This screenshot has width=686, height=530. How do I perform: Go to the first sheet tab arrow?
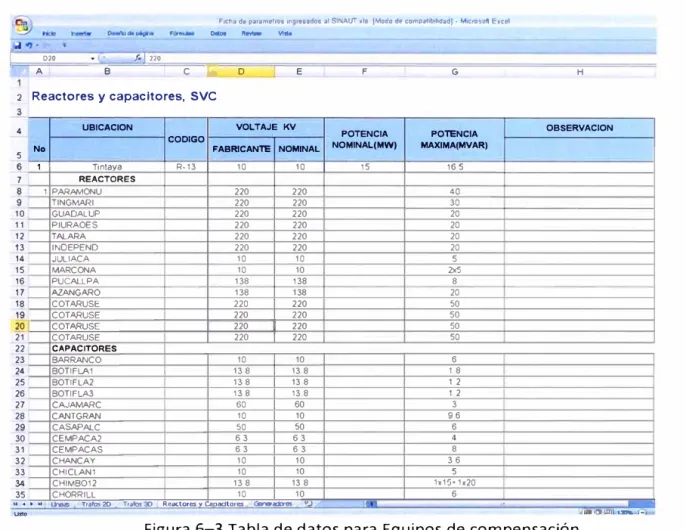[16, 504]
